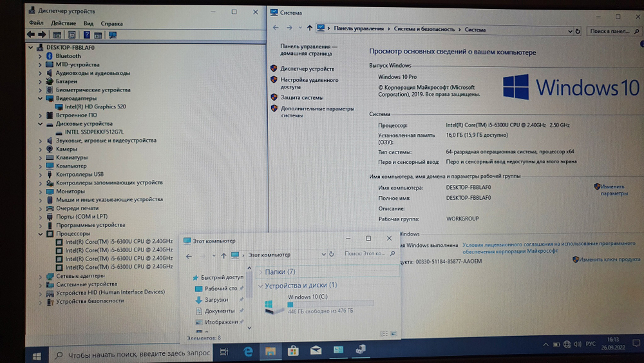Click the Windows Start button
Viewport: 644px width, 363px height.
pos(37,356)
